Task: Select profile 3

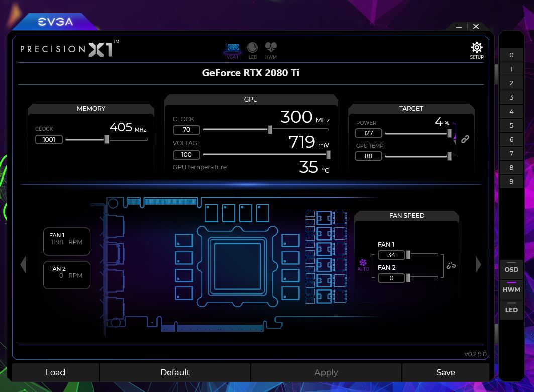Action: click(x=511, y=97)
